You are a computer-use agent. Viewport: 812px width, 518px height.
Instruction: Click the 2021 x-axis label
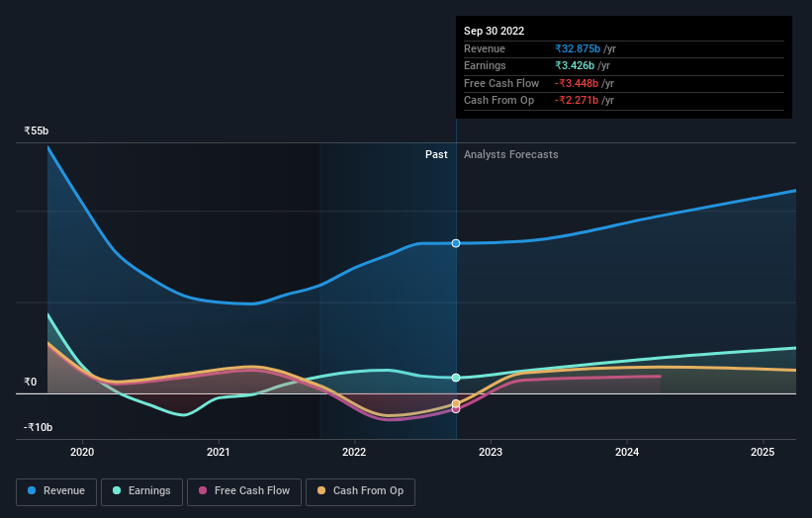pyautogui.click(x=218, y=453)
